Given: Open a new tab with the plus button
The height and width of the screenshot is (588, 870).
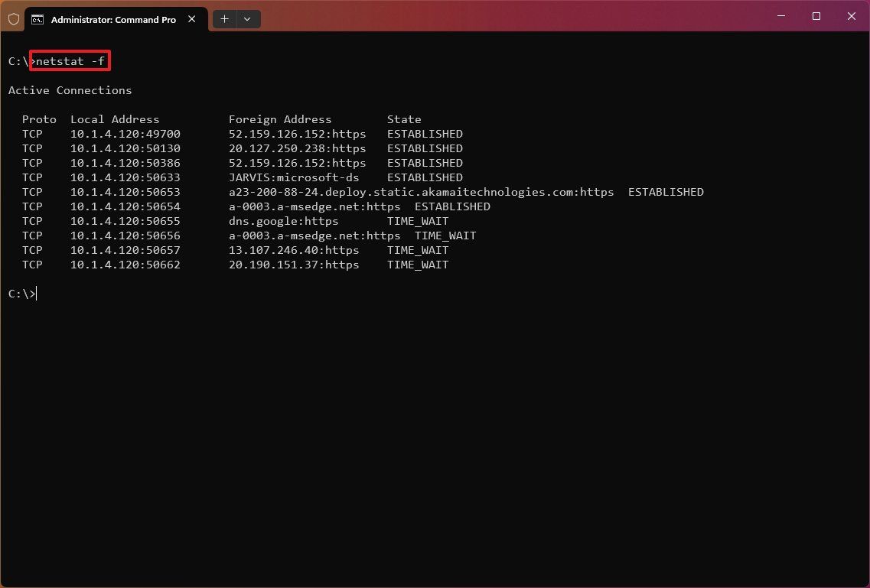Looking at the screenshot, I should (x=224, y=18).
